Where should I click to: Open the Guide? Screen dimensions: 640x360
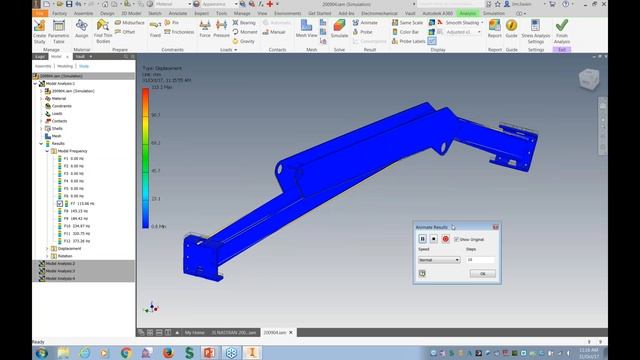(x=511, y=29)
